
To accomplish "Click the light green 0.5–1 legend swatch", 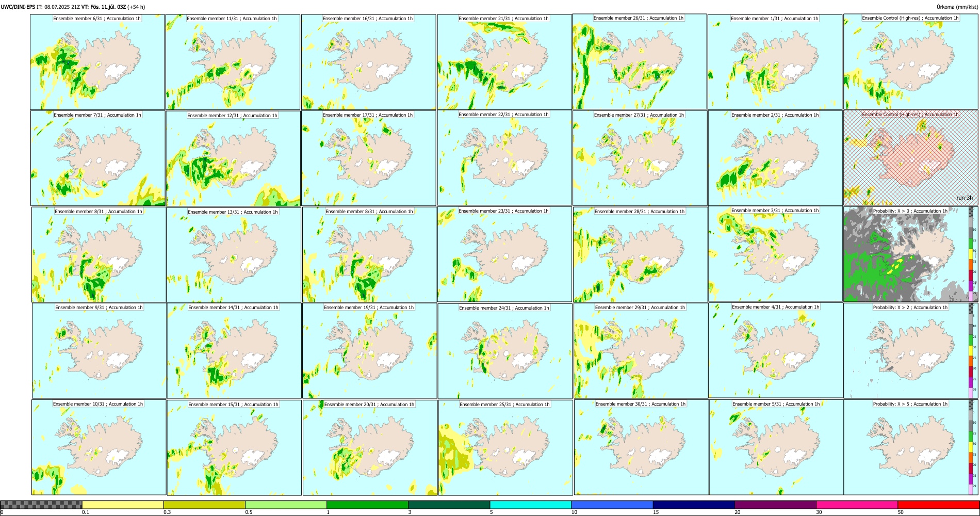I will 286,505.
